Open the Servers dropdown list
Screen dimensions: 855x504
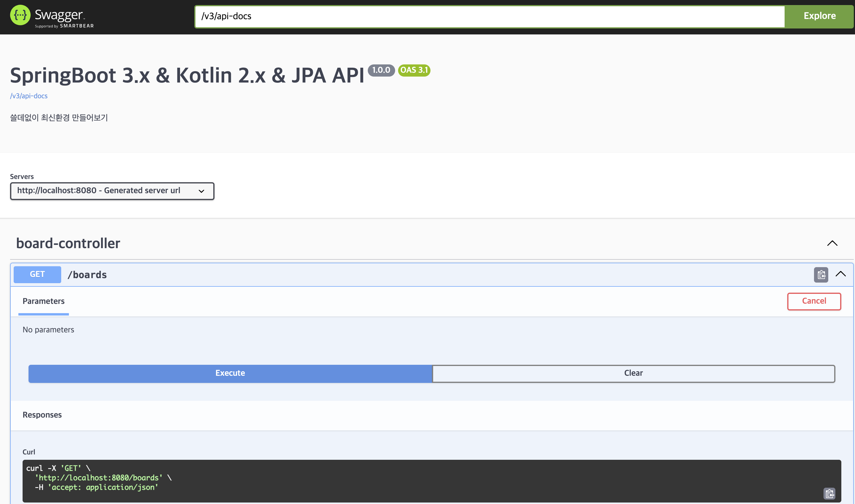point(112,191)
